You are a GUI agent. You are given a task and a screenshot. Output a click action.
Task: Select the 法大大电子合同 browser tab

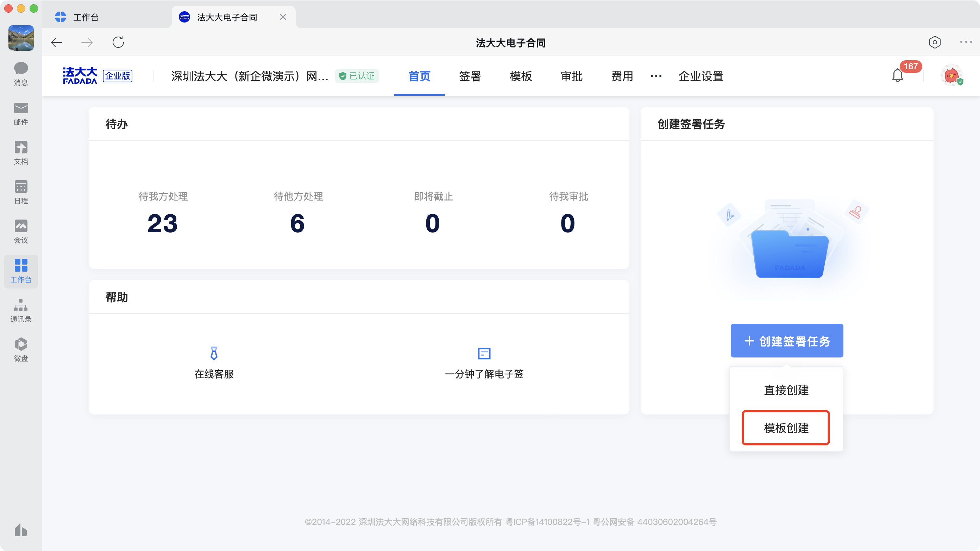pos(233,17)
